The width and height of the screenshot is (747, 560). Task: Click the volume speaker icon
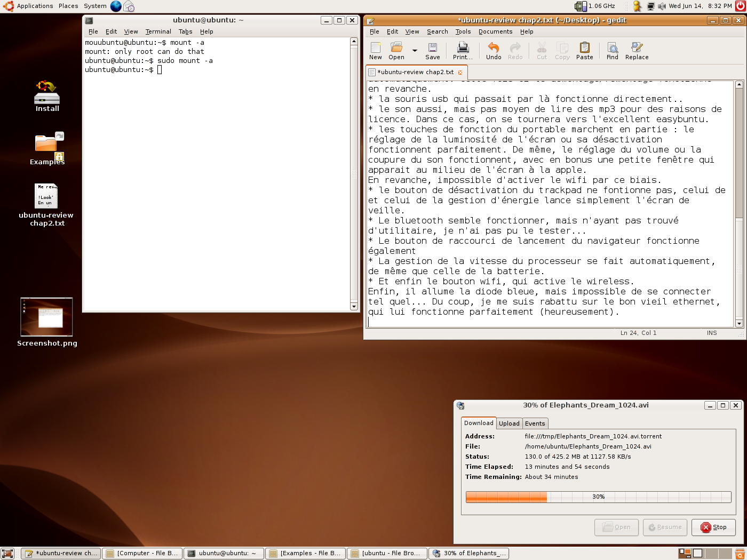coord(662,6)
